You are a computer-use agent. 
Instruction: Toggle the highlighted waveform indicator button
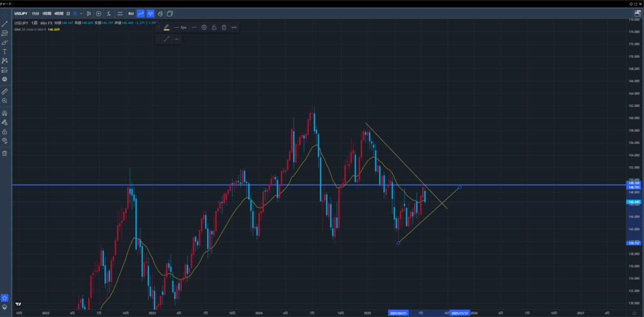[150, 14]
